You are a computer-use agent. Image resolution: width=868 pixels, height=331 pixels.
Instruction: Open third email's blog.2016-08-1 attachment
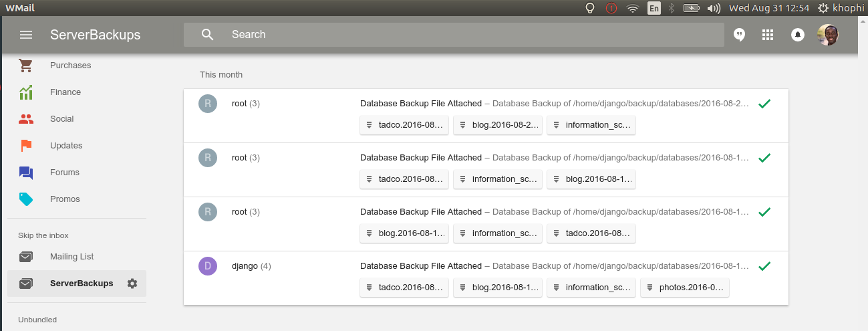[x=404, y=233]
